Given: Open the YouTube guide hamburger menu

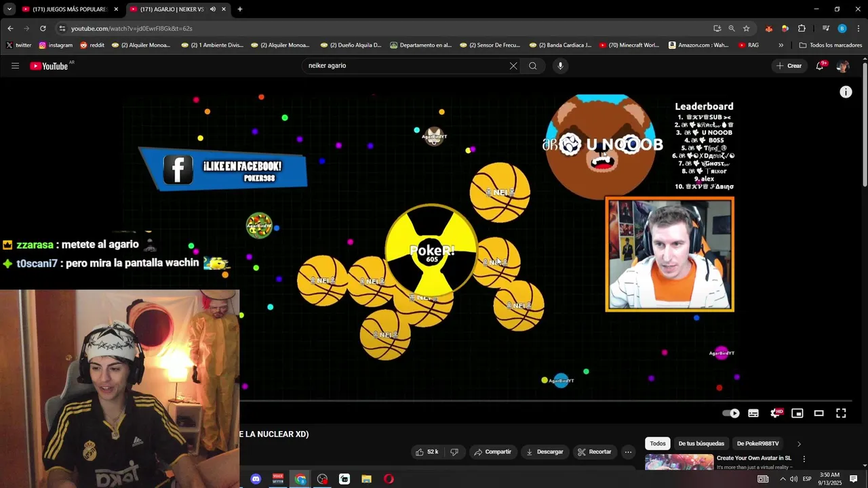Looking at the screenshot, I should click(15, 66).
